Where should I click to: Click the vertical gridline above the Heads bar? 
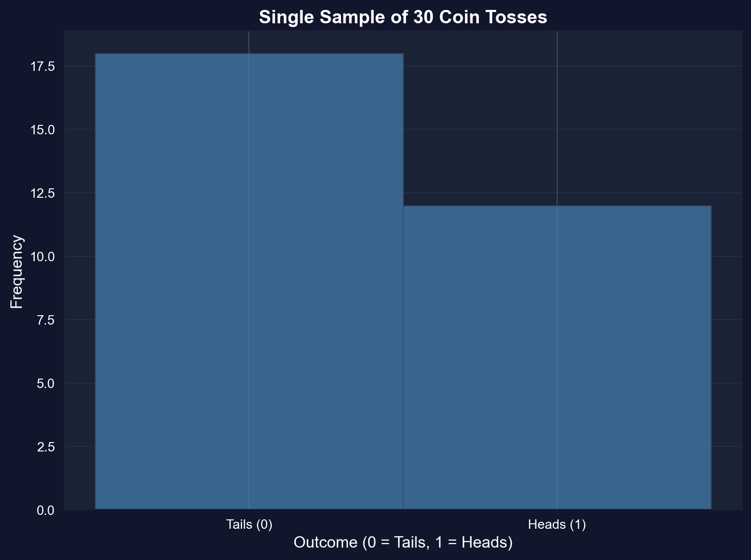tap(557, 119)
